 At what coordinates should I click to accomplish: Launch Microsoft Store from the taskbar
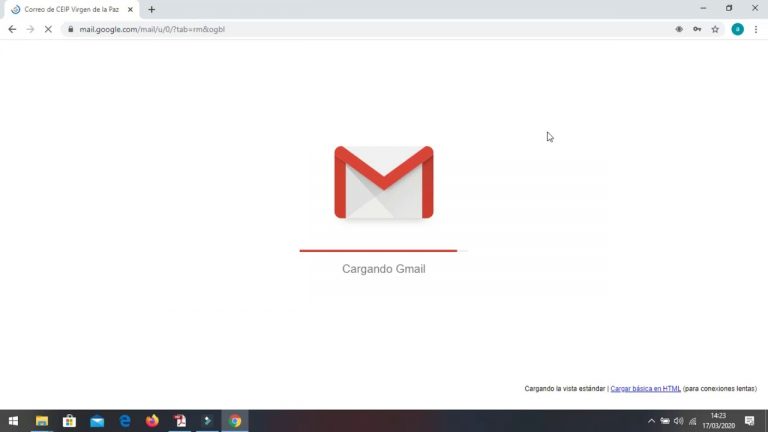point(69,421)
